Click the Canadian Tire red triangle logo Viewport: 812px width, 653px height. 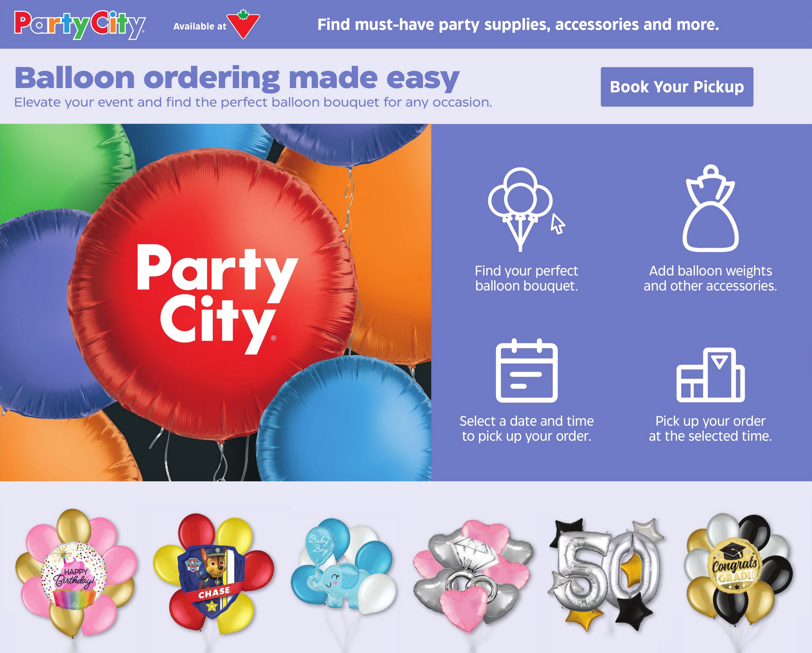(x=243, y=24)
